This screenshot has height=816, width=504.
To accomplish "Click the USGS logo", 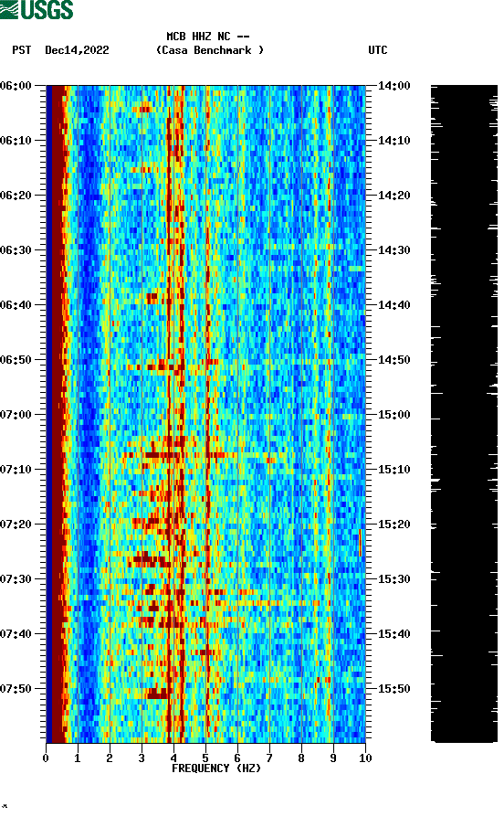I will pyautogui.click(x=37, y=9).
